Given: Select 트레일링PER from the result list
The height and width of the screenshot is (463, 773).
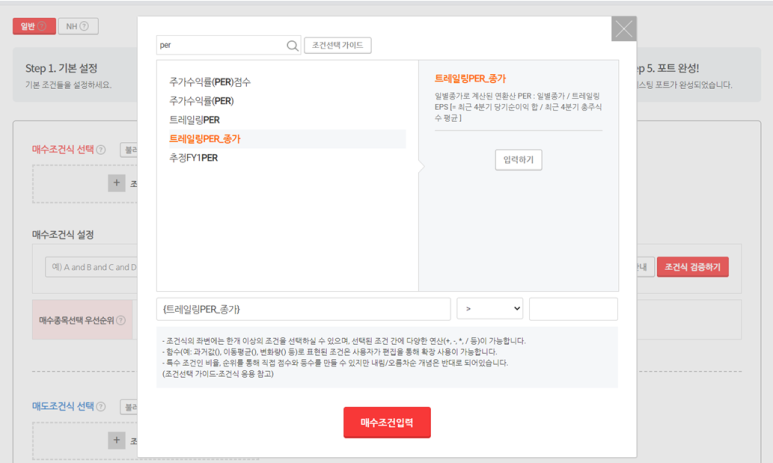Looking at the screenshot, I should tap(194, 120).
